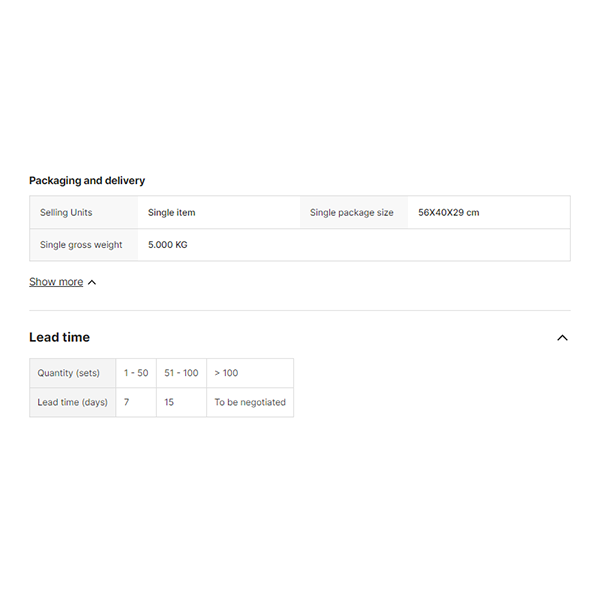Select the Quantity (sets) row header
Image resolution: width=600 pixels, height=600 pixels.
(x=69, y=373)
